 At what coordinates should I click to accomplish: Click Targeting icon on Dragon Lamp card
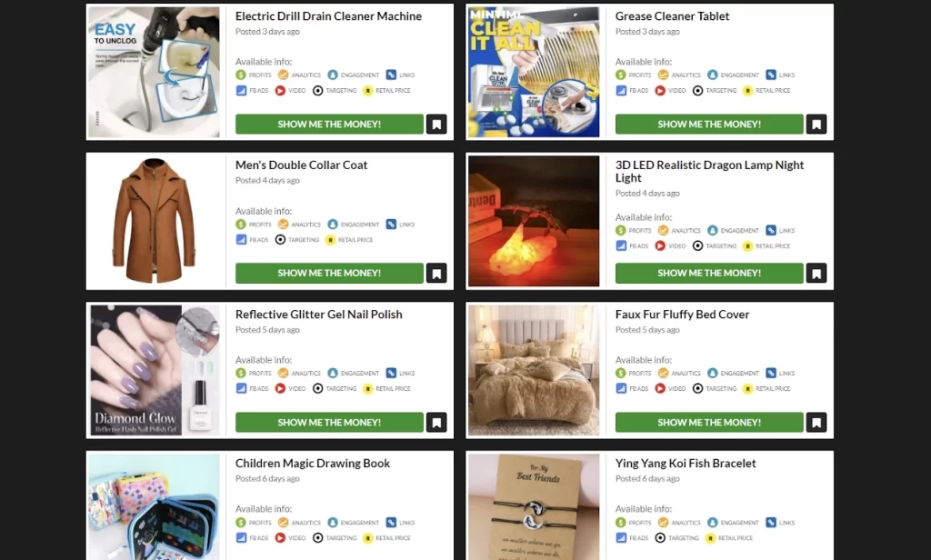pyautogui.click(x=697, y=245)
